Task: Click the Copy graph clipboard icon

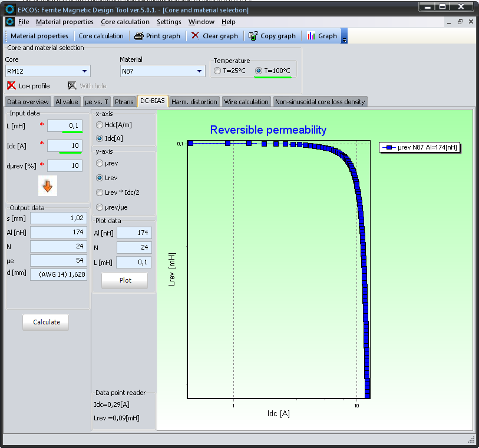Action: click(253, 36)
